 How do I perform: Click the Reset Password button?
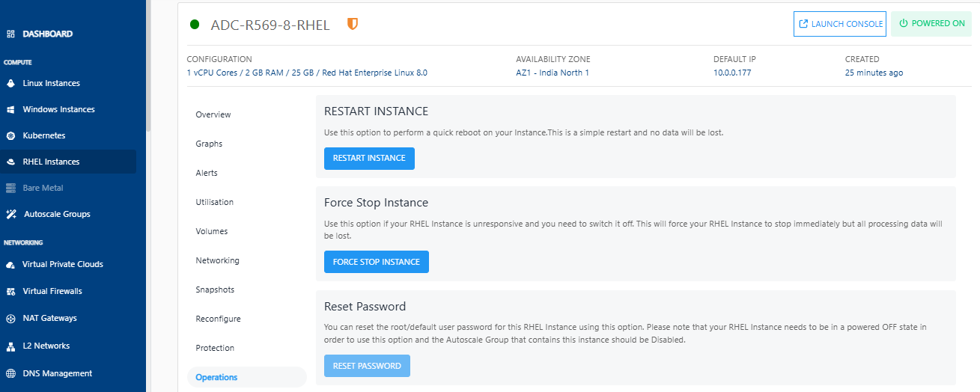pyautogui.click(x=367, y=366)
